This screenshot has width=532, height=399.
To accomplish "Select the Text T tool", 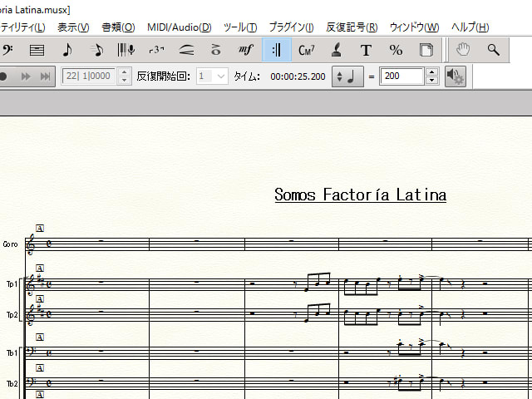I will 366,50.
